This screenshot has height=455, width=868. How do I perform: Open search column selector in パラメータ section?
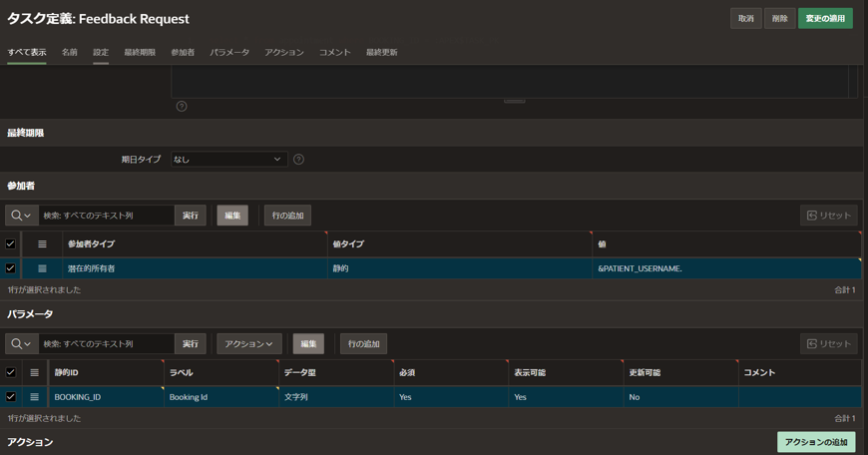(22, 343)
